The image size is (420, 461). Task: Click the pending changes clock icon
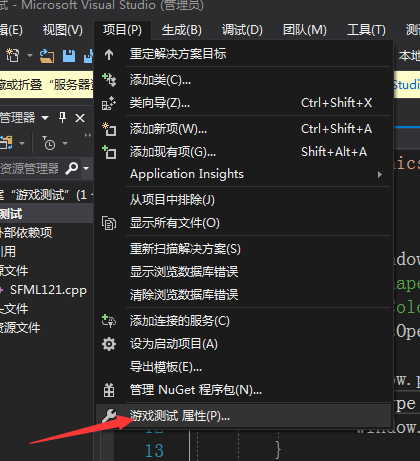coord(49,144)
